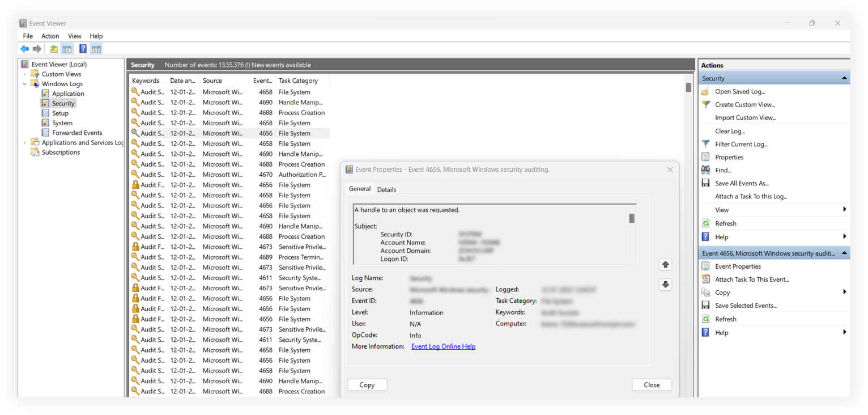Image resolution: width=868 pixels, height=415 pixels.
Task: Click the Event Log Online Help link
Action: click(443, 346)
